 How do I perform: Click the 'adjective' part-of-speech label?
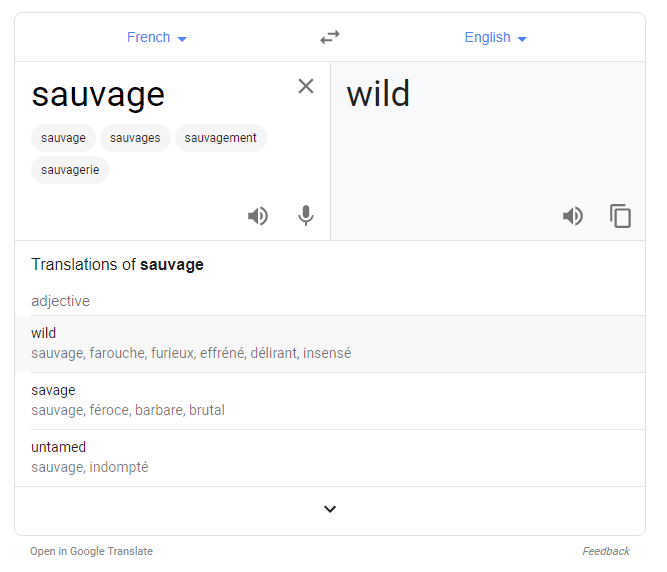(60, 301)
